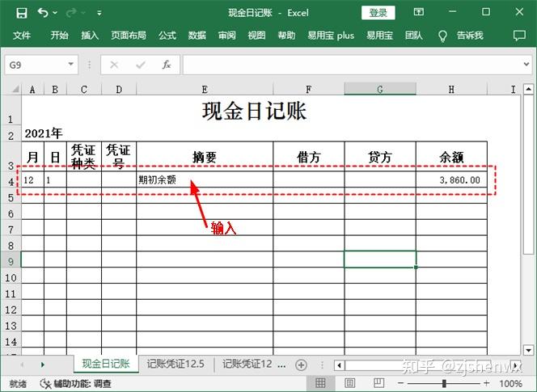Click the Insert Function fx icon
The height and width of the screenshot is (392, 537).
click(167, 65)
